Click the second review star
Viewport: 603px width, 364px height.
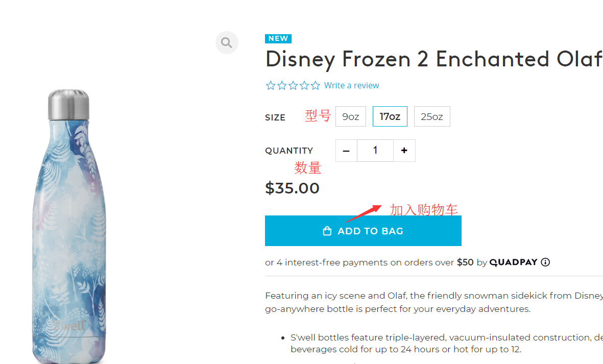(x=282, y=86)
